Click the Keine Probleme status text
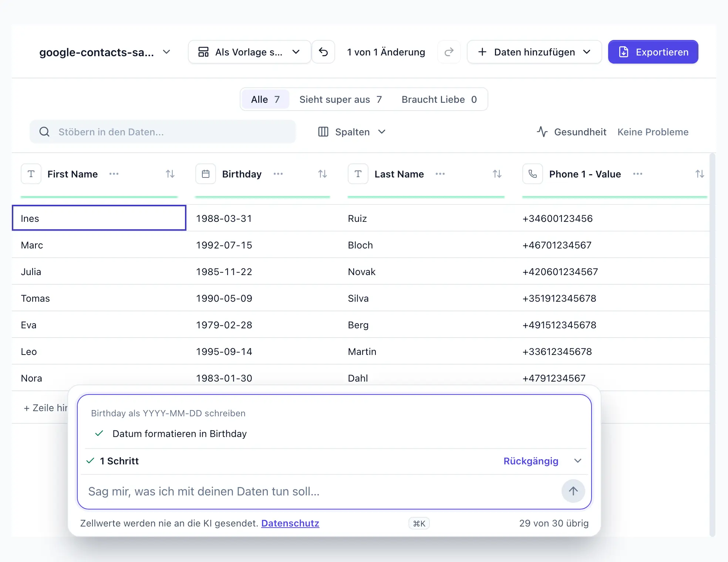This screenshot has height=562, width=728. (x=653, y=132)
